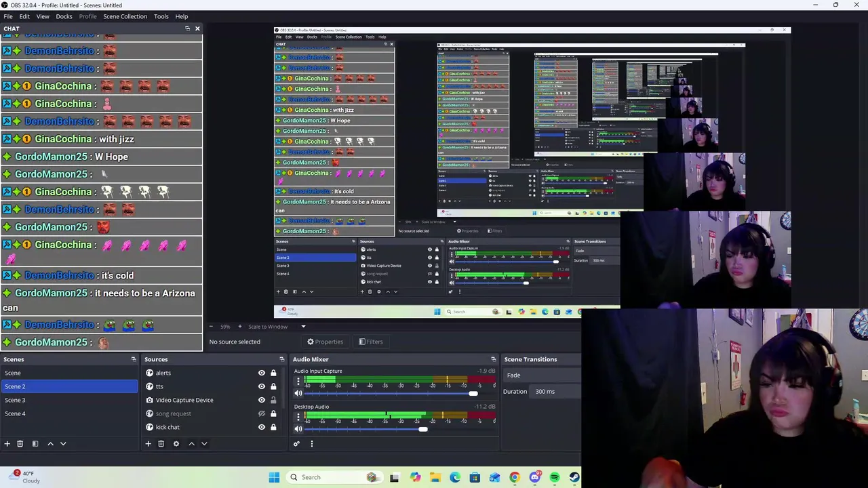
Task: Select Scene 4 in the scenes list
Action: [69, 413]
